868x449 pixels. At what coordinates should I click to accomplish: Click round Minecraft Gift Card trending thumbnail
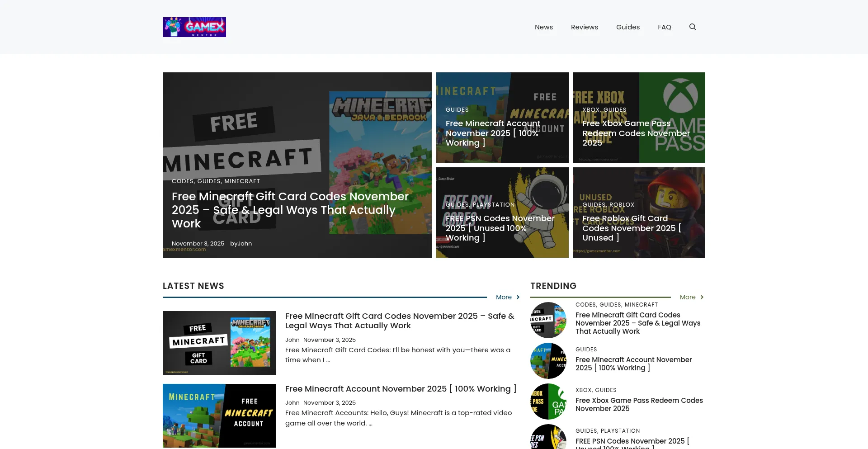pyautogui.click(x=548, y=320)
